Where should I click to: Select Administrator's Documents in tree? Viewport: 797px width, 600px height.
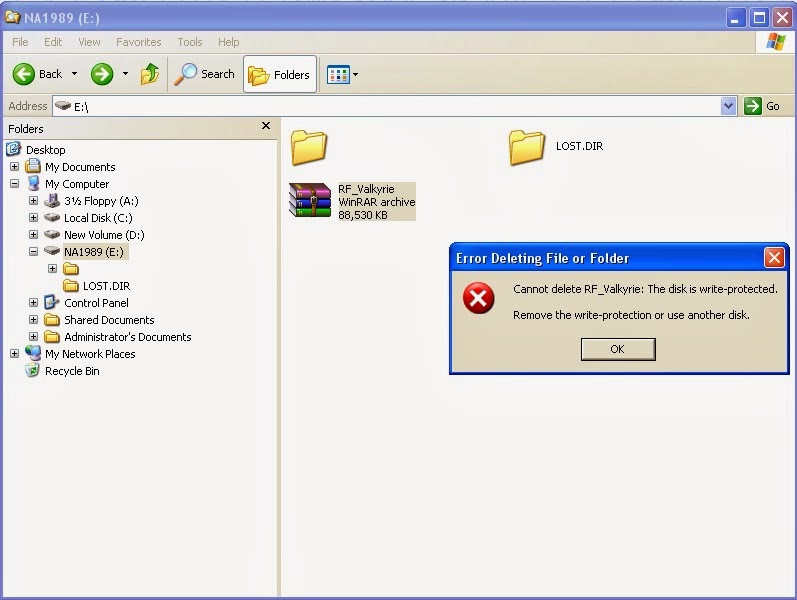point(128,337)
